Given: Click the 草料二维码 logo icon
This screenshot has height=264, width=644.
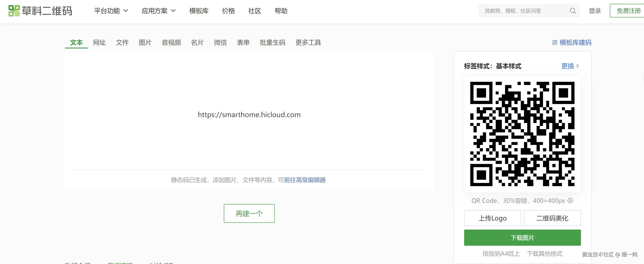Looking at the screenshot, I should (x=14, y=11).
